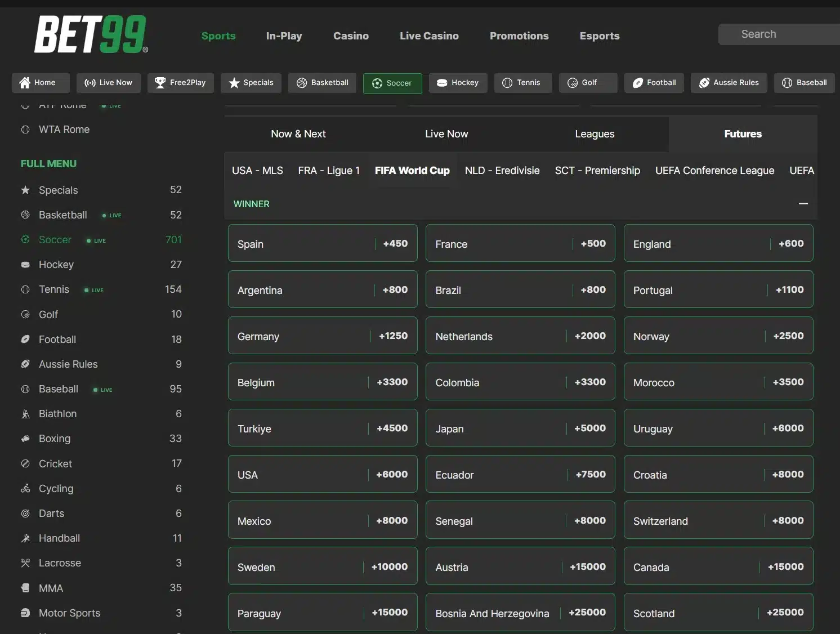This screenshot has height=634, width=840.
Task: Click the Live Now broadcast icon
Action: (x=90, y=83)
